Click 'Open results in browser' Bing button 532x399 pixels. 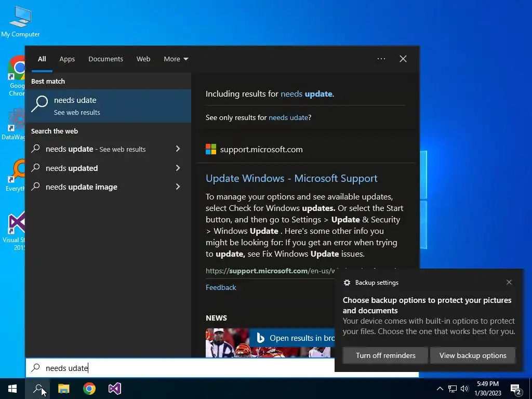point(292,338)
